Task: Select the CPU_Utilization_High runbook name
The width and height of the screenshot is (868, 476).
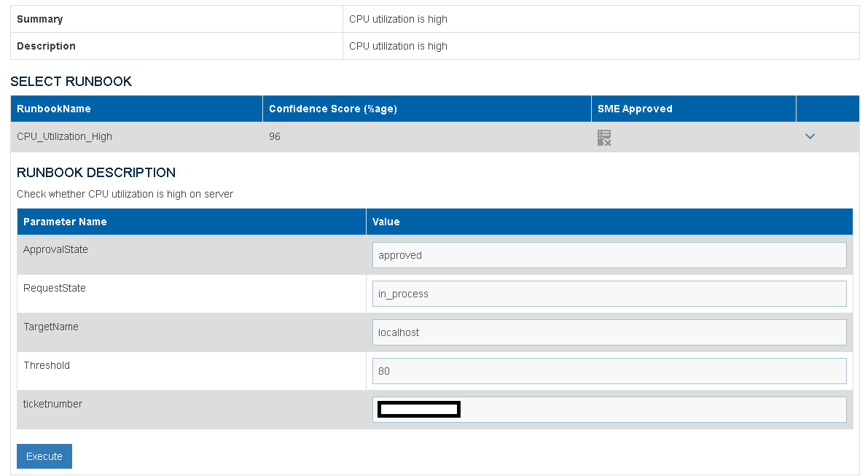Action: [64, 136]
